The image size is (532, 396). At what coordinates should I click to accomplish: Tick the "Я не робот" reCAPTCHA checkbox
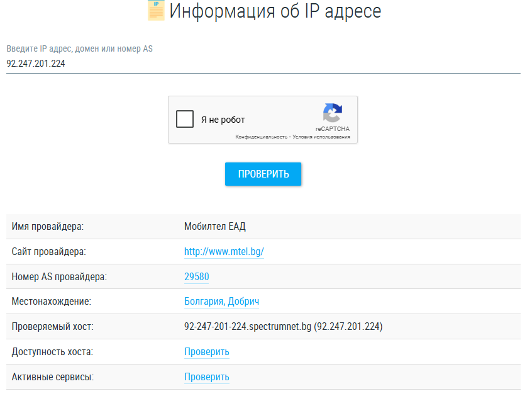coord(185,119)
